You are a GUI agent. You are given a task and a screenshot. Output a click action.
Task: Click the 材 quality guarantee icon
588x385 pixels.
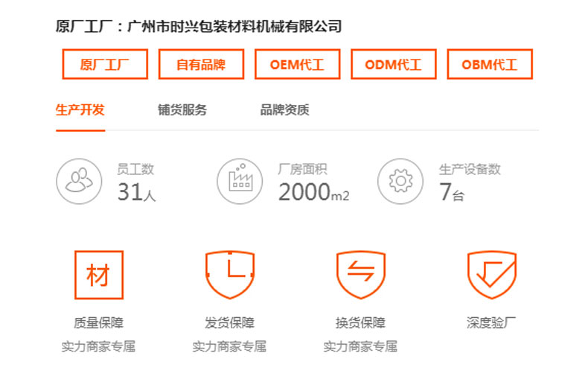tap(99, 275)
